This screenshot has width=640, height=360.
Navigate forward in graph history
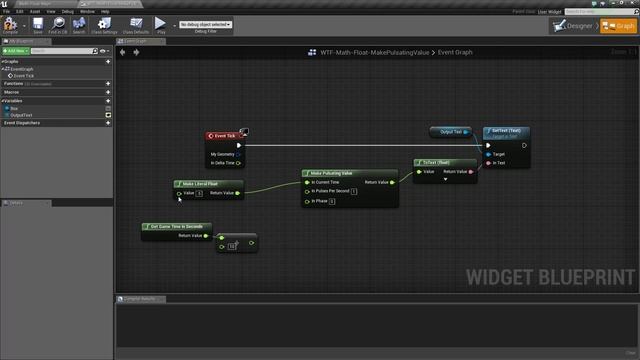click(x=136, y=52)
